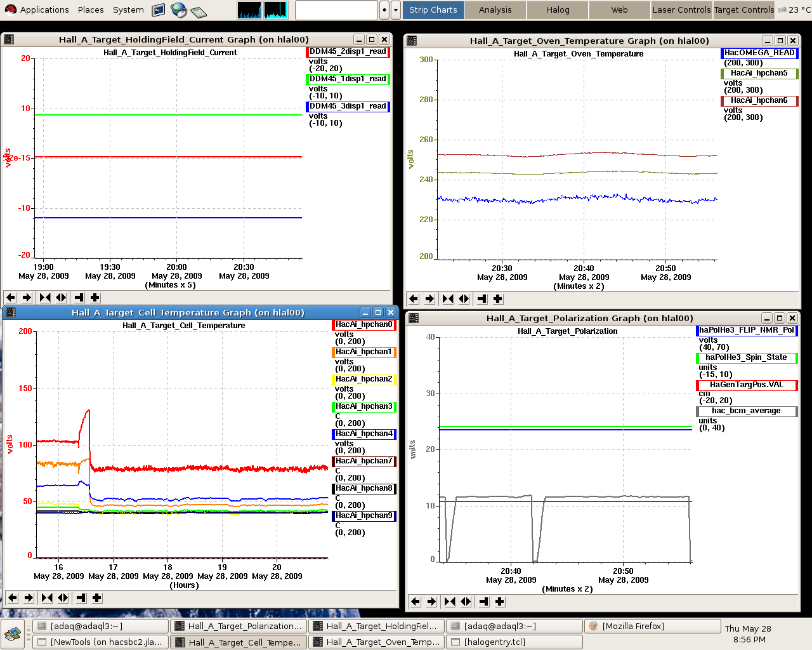Screen dimensions: 812x650
Task: Click the Halog panel button
Action: coord(558,10)
